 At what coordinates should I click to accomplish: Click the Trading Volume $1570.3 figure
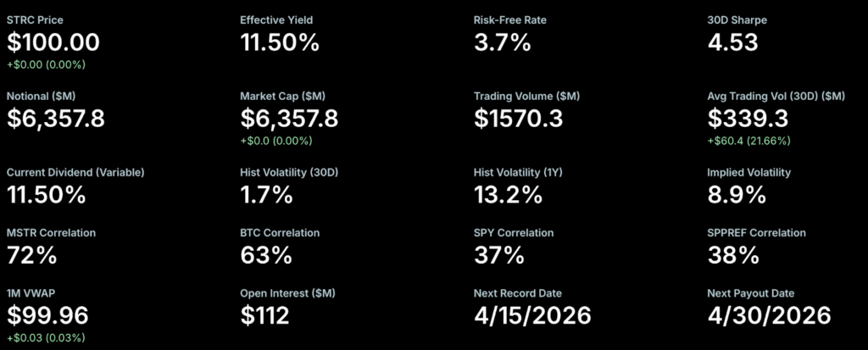pos(518,119)
